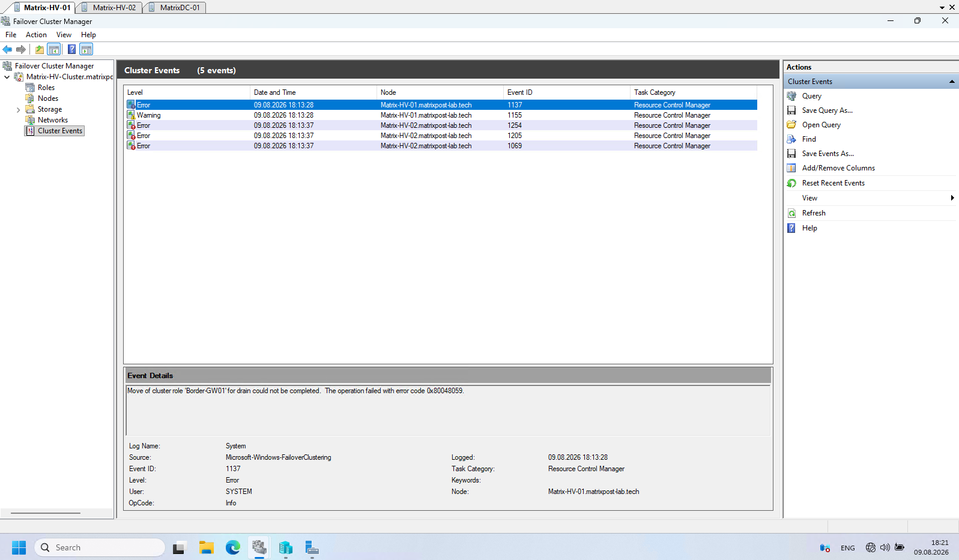The width and height of the screenshot is (959, 560).
Task: Open the Help menu
Action: [88, 35]
